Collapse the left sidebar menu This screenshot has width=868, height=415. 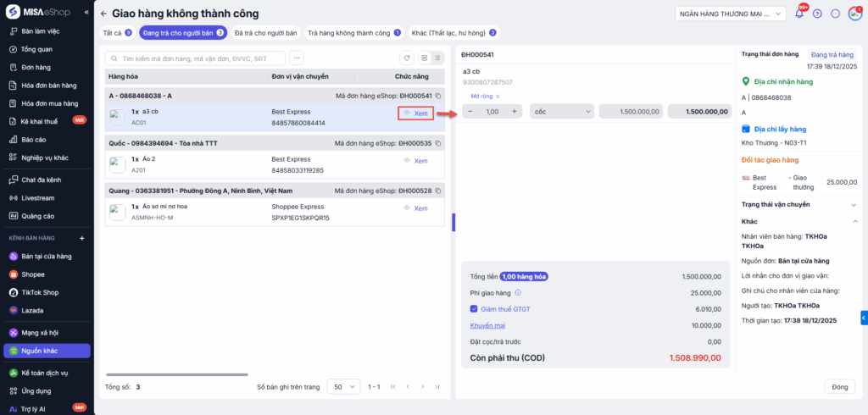coord(86,13)
